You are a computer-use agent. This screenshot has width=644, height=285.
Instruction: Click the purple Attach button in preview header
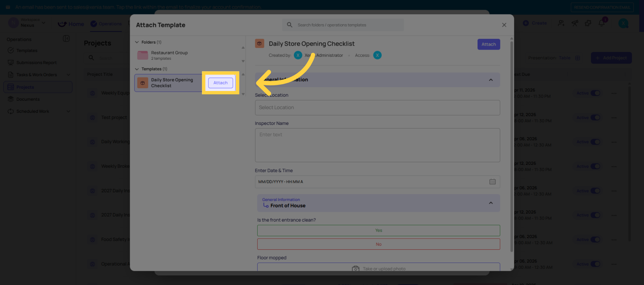click(x=489, y=44)
